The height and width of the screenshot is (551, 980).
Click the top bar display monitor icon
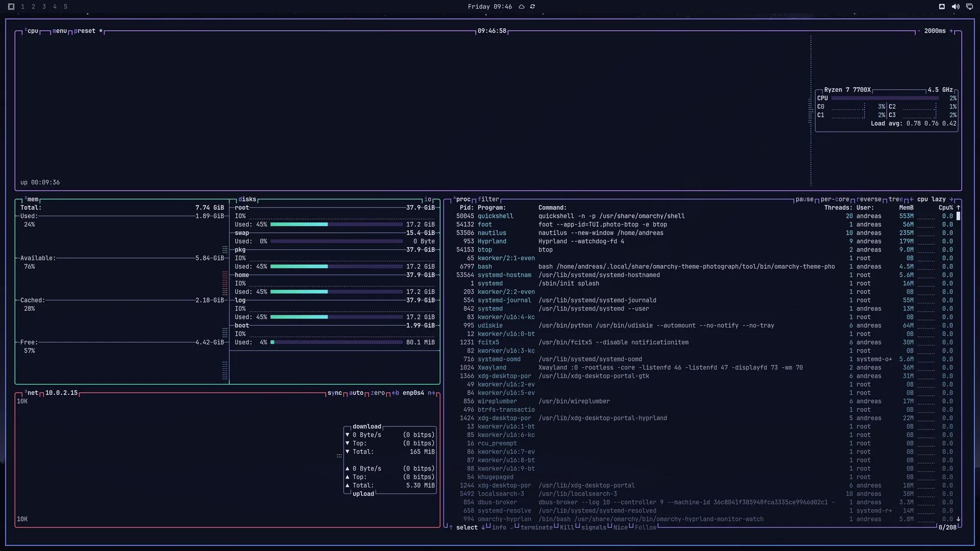click(969, 7)
